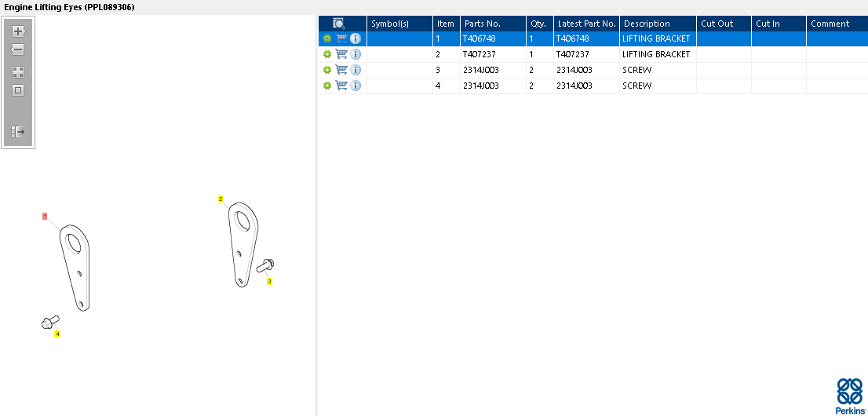The height and width of the screenshot is (416, 868).
Task: Add item 3 screw to cart
Action: tap(341, 69)
